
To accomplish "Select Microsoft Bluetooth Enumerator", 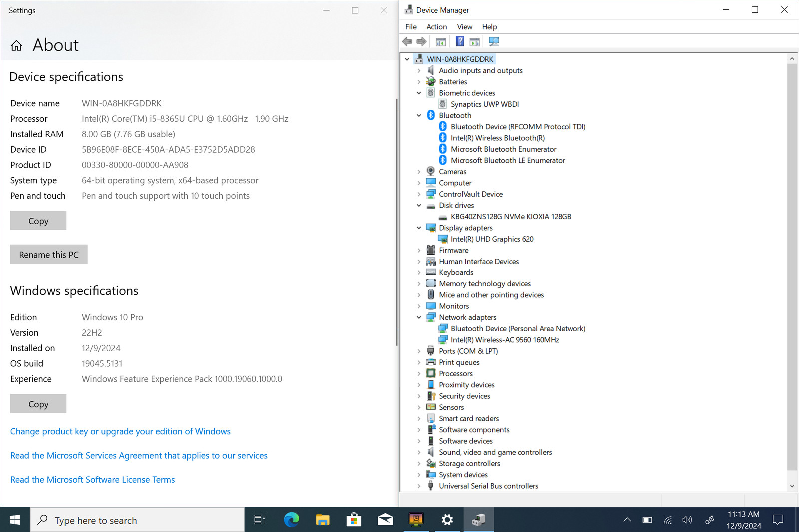I will coord(503,149).
